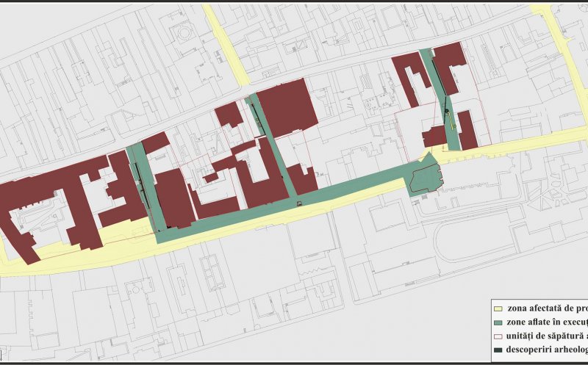Select the pink-outlined unități de săpătură swatch
Image resolution: width=588 pixels, height=365 pixels.
(x=498, y=336)
